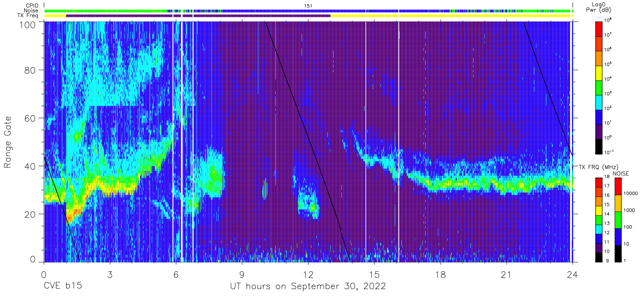Image resolution: width=644 pixels, height=297 pixels.
Task: Click the '100' tick on the NOISE colorbar
Action: tap(628, 227)
